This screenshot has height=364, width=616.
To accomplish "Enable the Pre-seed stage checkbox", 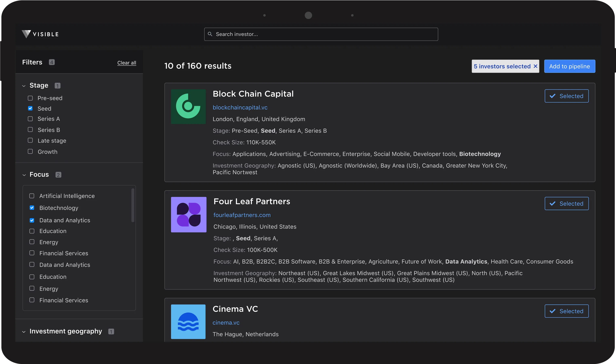I will pyautogui.click(x=30, y=98).
